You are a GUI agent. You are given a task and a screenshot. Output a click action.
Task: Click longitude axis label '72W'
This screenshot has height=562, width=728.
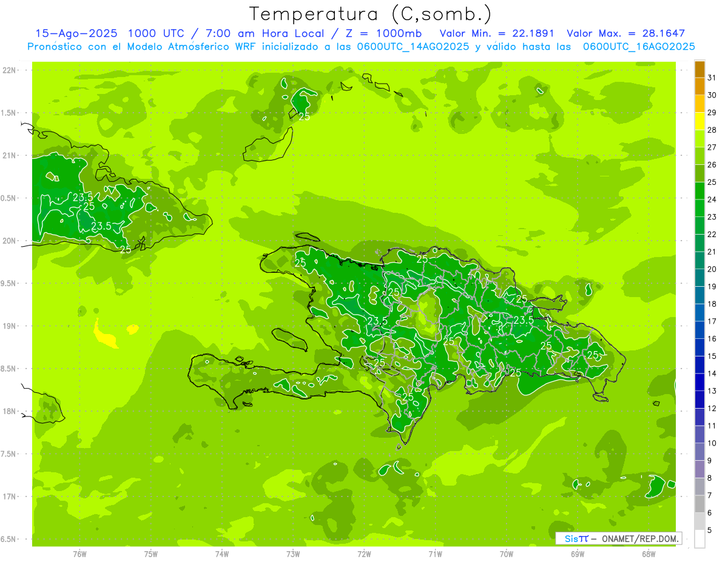[x=364, y=554]
